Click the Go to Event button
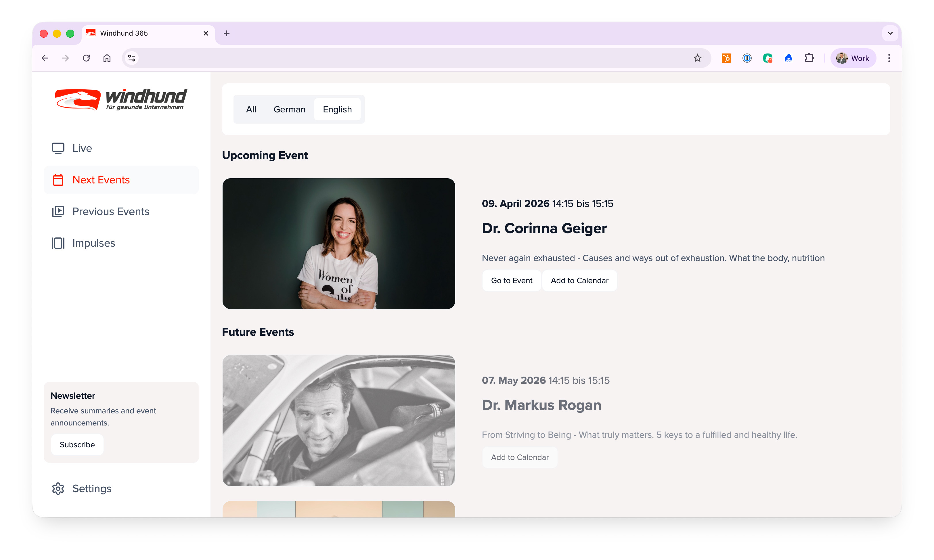The height and width of the screenshot is (560, 934). click(511, 280)
